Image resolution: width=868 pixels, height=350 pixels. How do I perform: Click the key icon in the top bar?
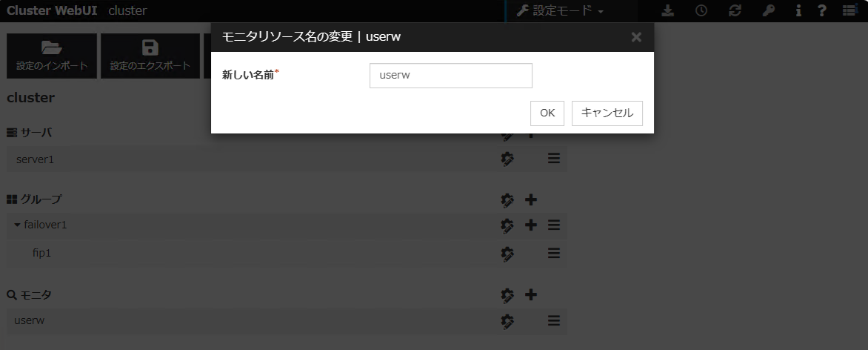(x=768, y=11)
